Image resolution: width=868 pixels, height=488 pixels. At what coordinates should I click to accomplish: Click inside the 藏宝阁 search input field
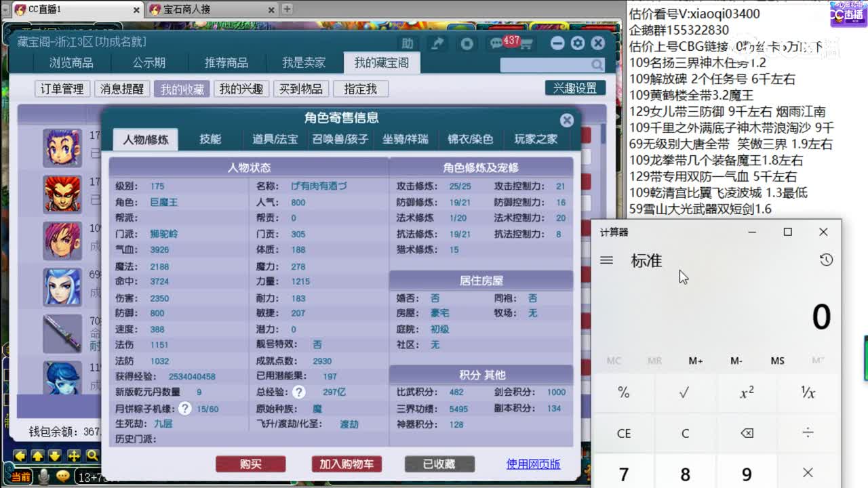click(542, 64)
